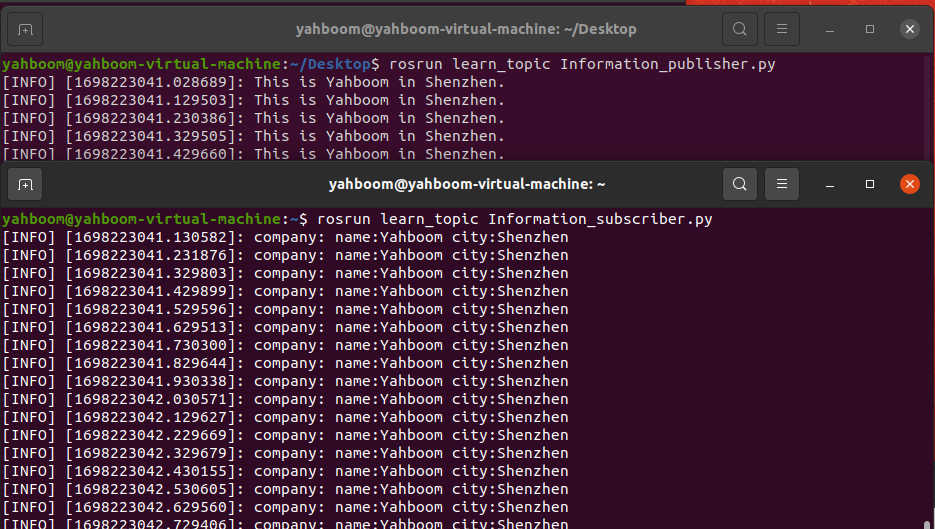Click search icon in home terminal window

click(739, 184)
